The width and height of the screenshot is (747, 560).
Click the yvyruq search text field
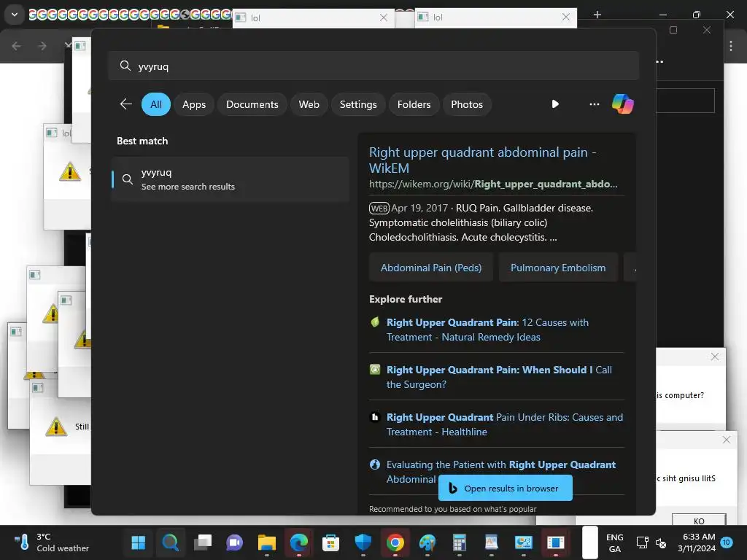click(x=373, y=66)
